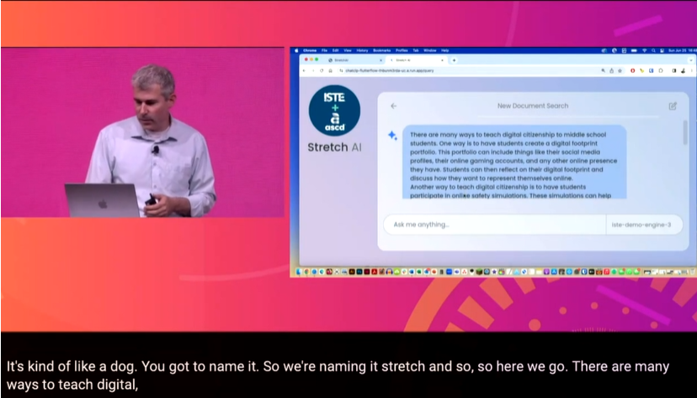Image resolution: width=697 pixels, height=398 pixels.
Task: Open the Chrome three-dot menu
Action: (691, 71)
